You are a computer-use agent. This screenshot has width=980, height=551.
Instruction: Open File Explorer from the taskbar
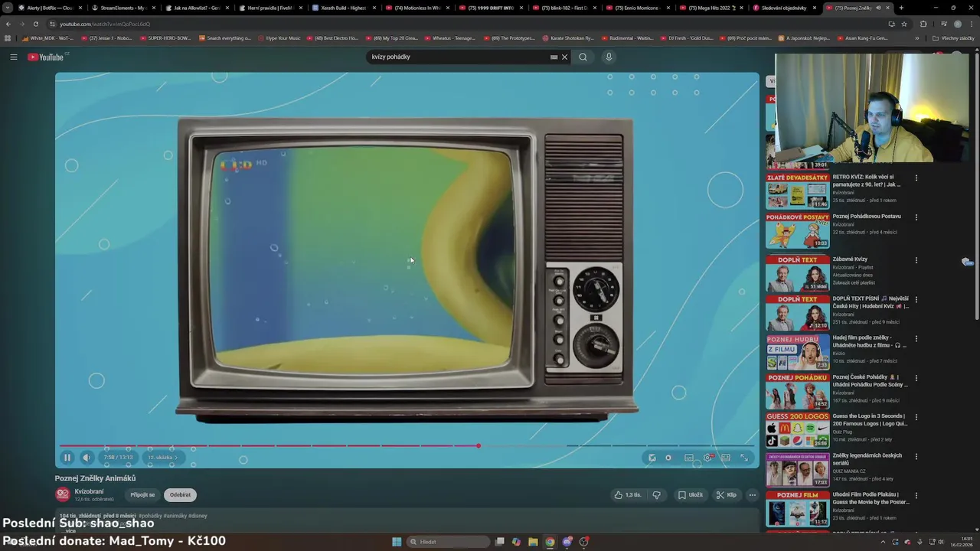[x=533, y=542]
